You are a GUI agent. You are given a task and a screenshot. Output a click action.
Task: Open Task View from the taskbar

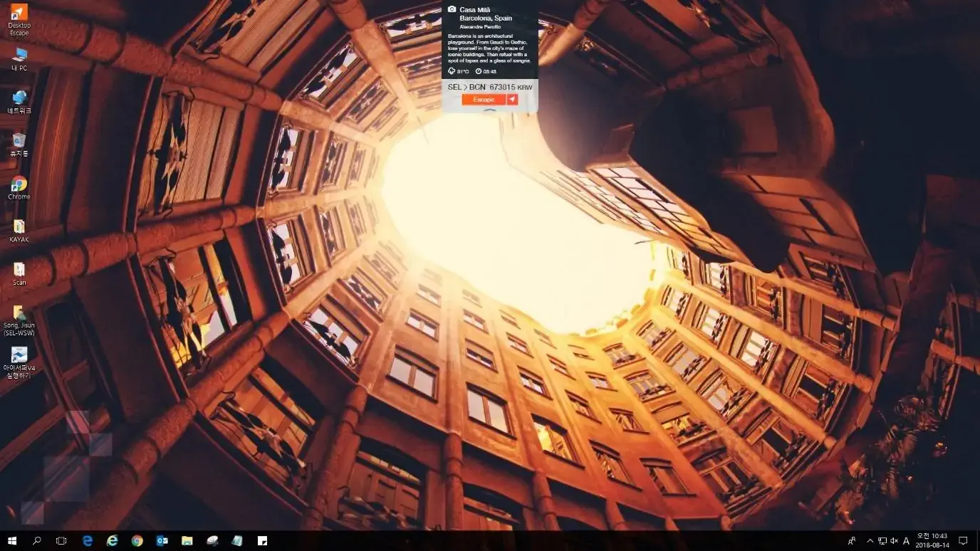[61, 541]
